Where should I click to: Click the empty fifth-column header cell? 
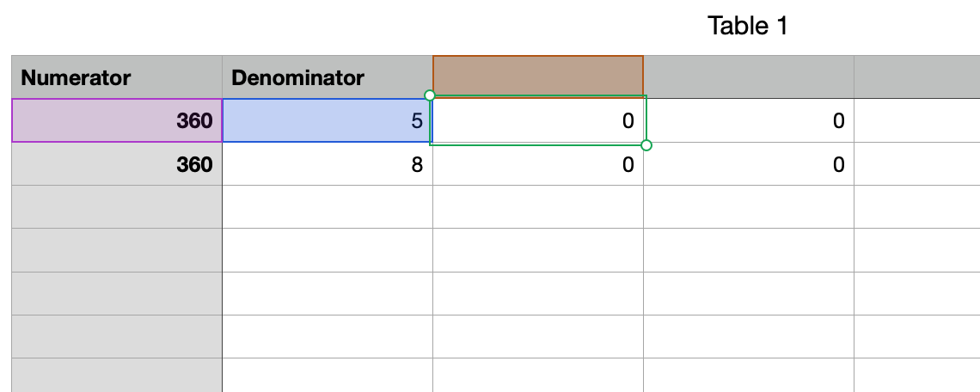916,77
